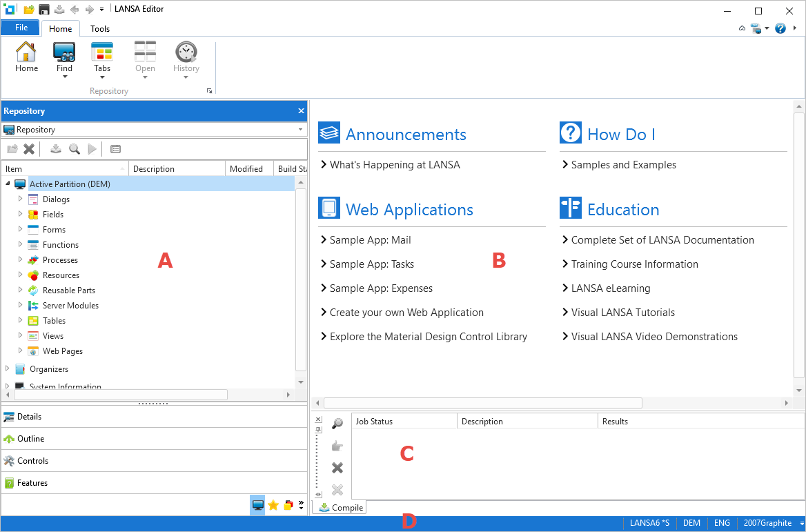Open the Outline pane
806x532 pixels.
click(154, 438)
